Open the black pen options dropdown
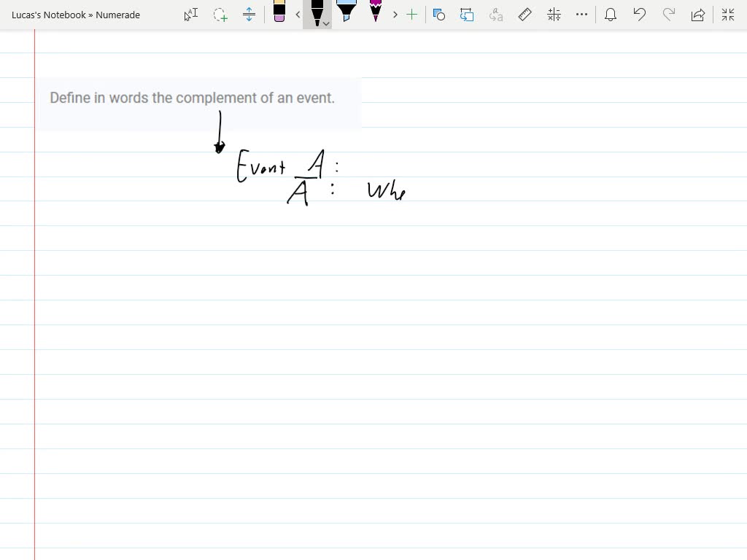Screen dimensions: 747x560 pyautogui.click(x=325, y=23)
